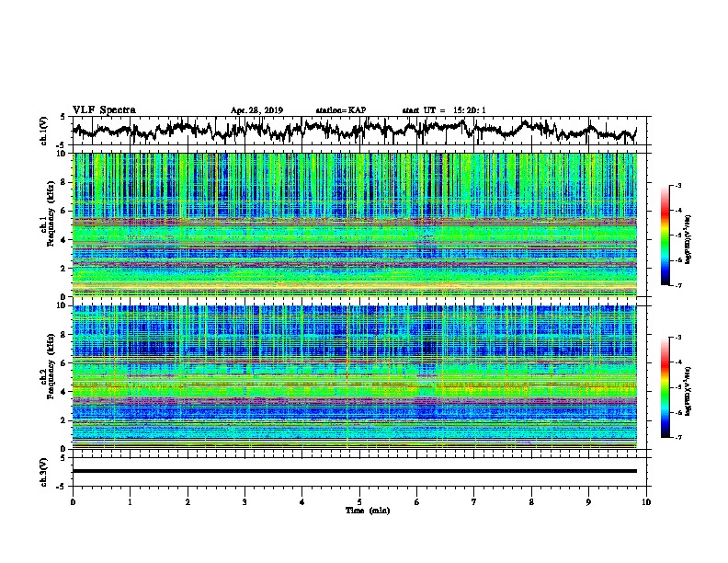This screenshot has height=563, width=728.
Task: Click the ch.2 spectrogram panel
Action: click(354, 377)
